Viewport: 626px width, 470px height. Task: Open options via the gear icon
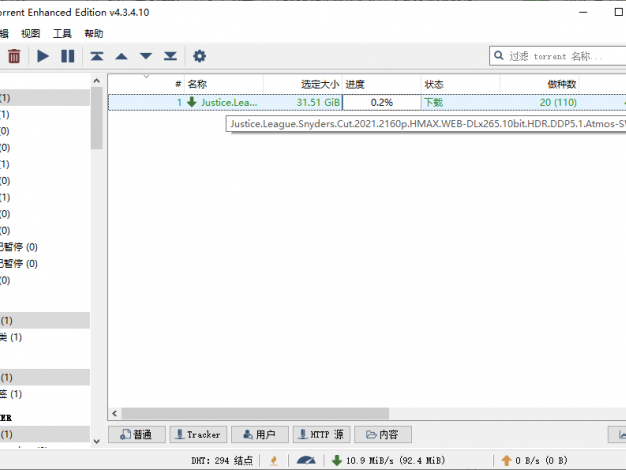pyautogui.click(x=199, y=56)
